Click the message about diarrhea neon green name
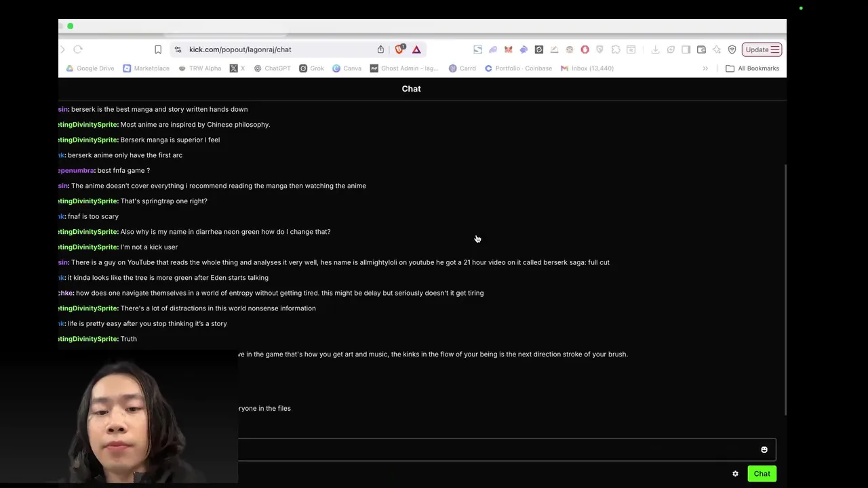This screenshot has width=868, height=488. (x=225, y=232)
